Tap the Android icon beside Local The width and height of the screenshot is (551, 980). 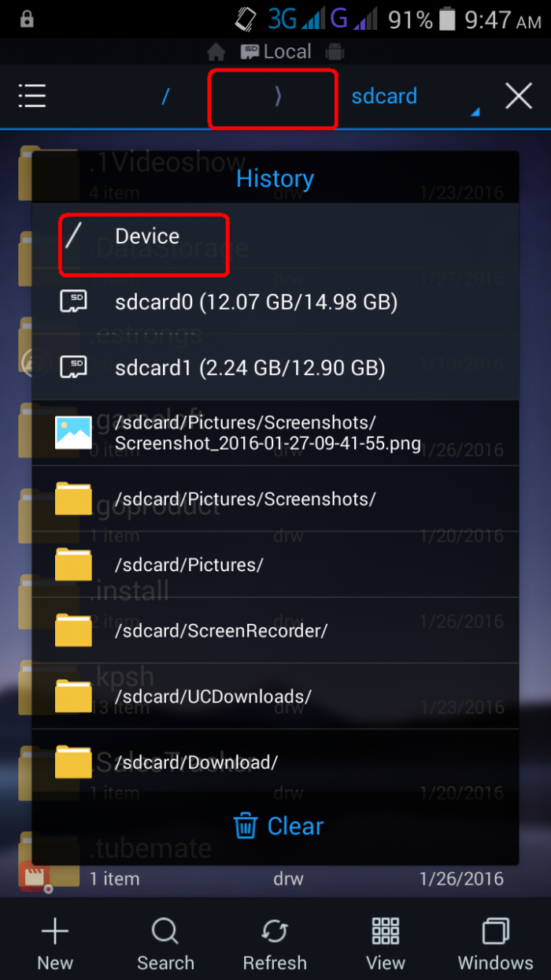pyautogui.click(x=335, y=52)
